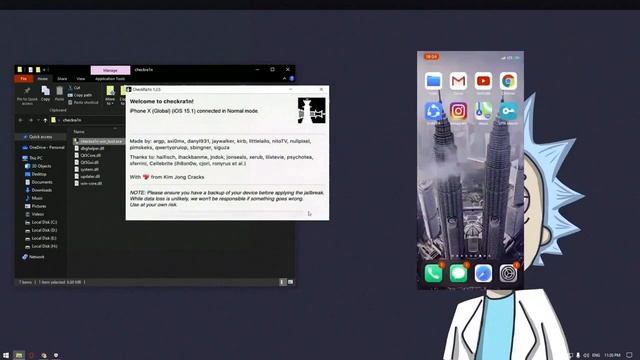
Task: Select the dbghelper.dll file
Action: coord(89,148)
